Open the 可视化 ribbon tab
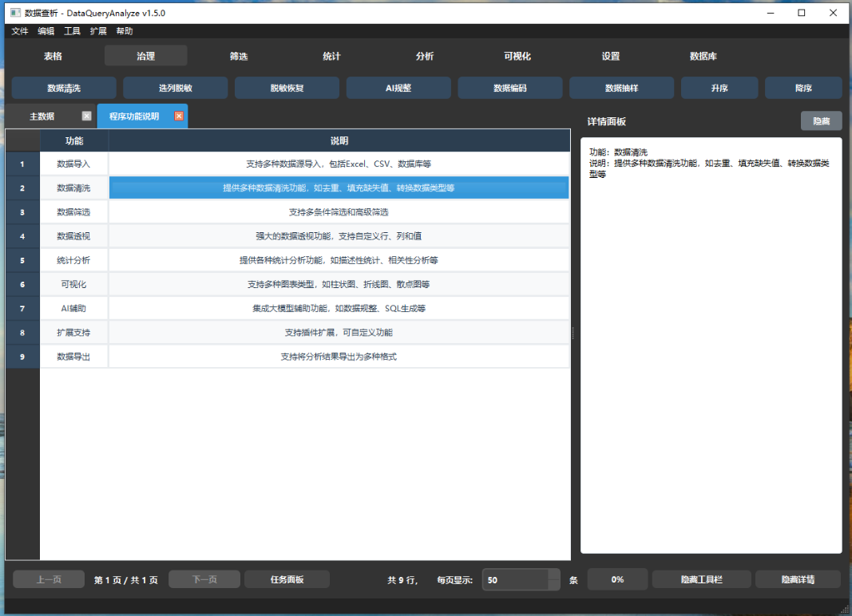This screenshot has height=616, width=852. coord(517,56)
